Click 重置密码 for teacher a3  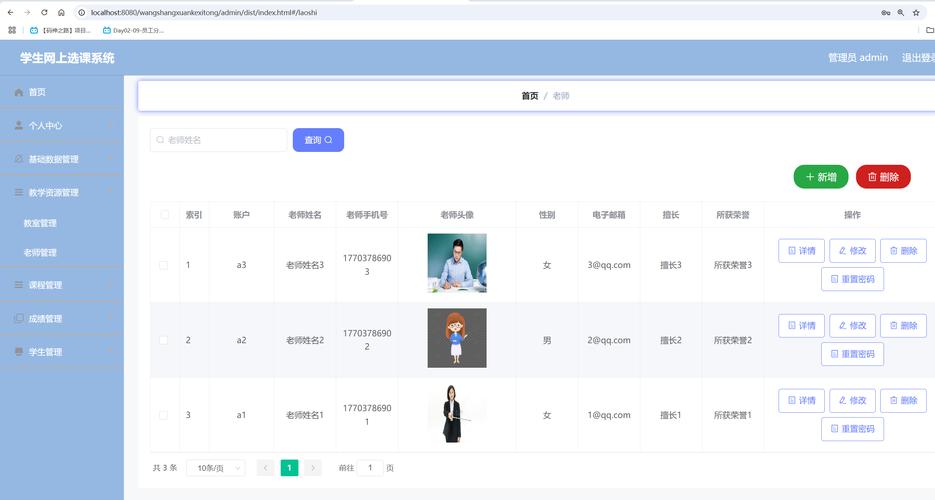(x=852, y=279)
